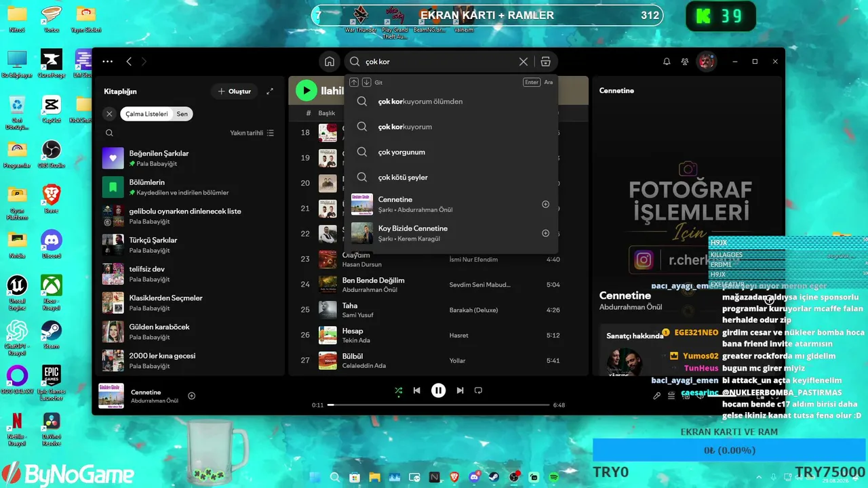Open OBS Studio desktop shortcut
This screenshot has height=488, width=868.
(x=52, y=155)
